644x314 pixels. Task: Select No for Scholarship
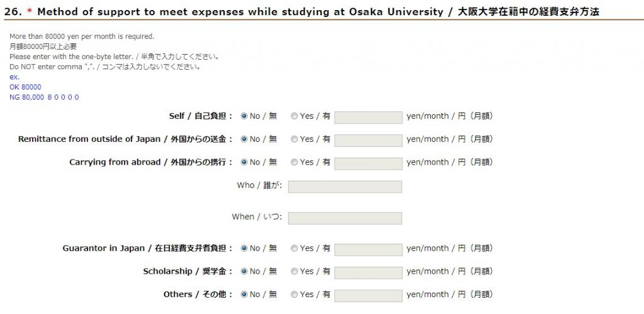pos(244,271)
